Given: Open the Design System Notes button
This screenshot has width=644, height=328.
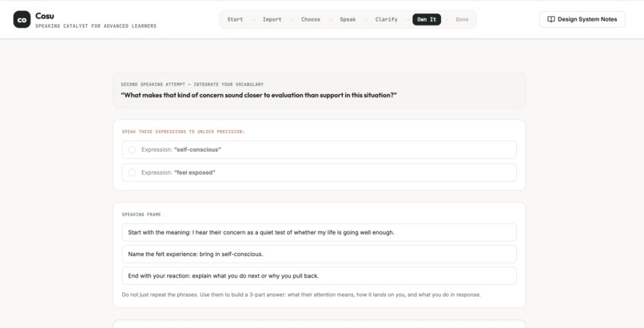Looking at the screenshot, I should pyautogui.click(x=582, y=19).
